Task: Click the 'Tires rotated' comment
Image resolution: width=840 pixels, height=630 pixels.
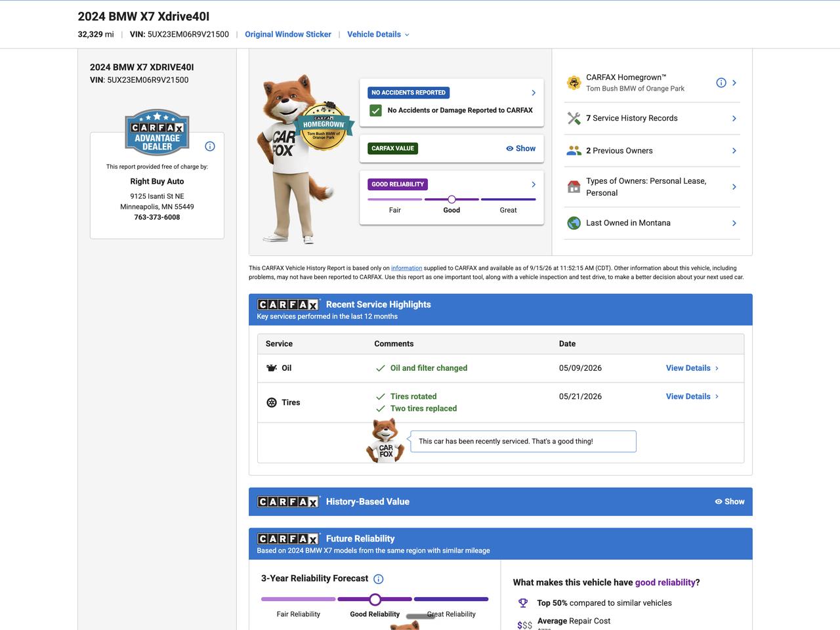Action: tap(413, 396)
